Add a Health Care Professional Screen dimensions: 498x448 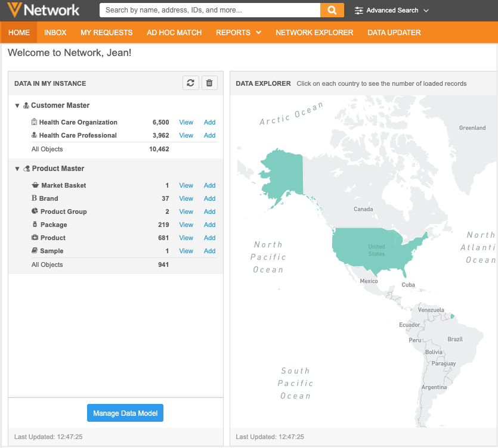point(209,135)
